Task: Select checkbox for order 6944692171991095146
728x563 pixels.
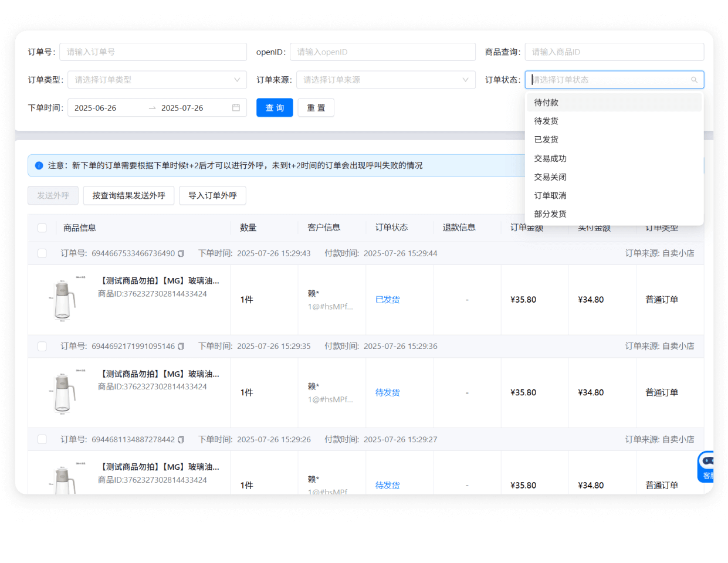Action: pos(42,347)
